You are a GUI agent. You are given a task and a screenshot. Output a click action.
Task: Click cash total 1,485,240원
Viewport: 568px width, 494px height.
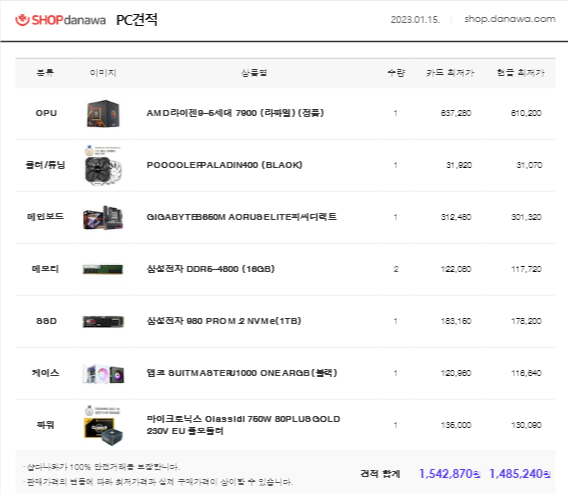point(520,474)
